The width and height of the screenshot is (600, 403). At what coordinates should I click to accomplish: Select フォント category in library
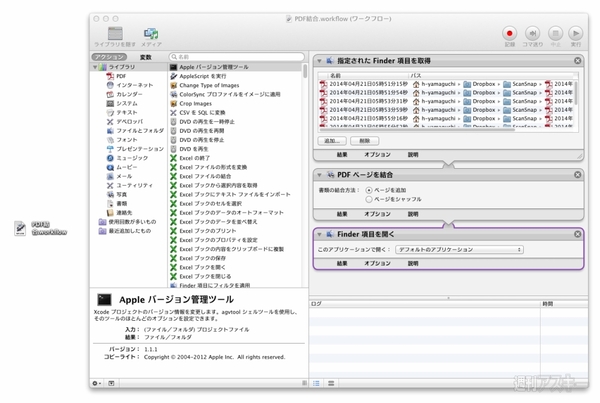(x=122, y=140)
